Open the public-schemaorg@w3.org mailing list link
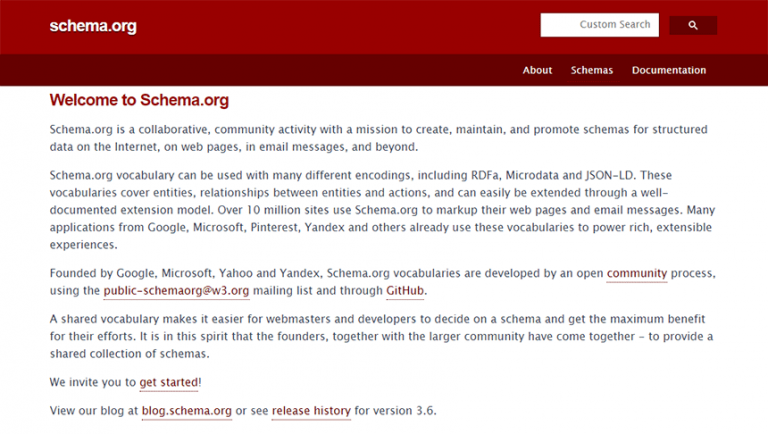This screenshot has width=768, height=434. [x=176, y=290]
